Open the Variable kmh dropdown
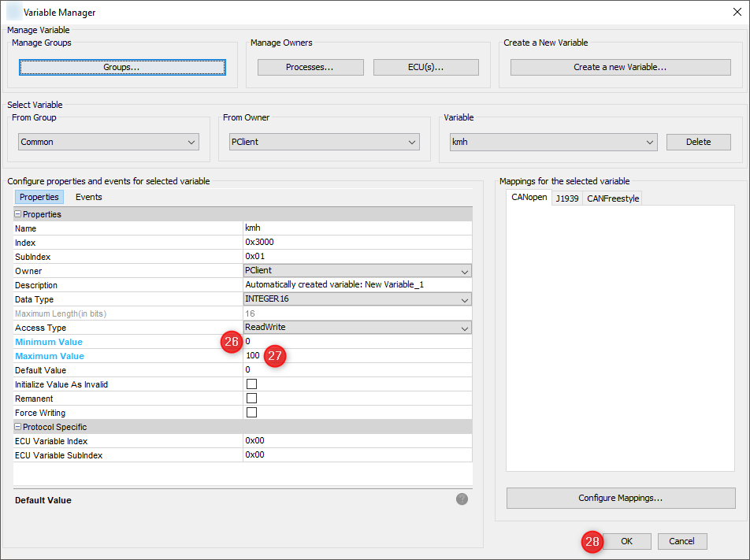This screenshot has width=750, height=560. point(552,143)
